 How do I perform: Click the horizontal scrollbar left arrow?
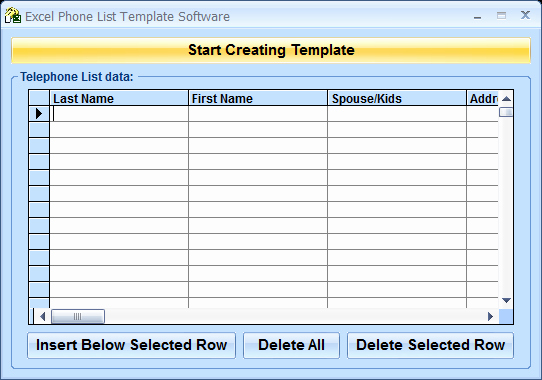click(x=43, y=316)
